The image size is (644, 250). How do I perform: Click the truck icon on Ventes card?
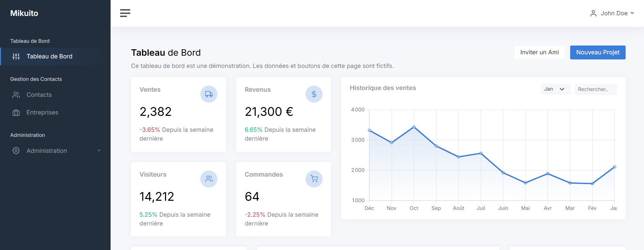click(x=209, y=94)
